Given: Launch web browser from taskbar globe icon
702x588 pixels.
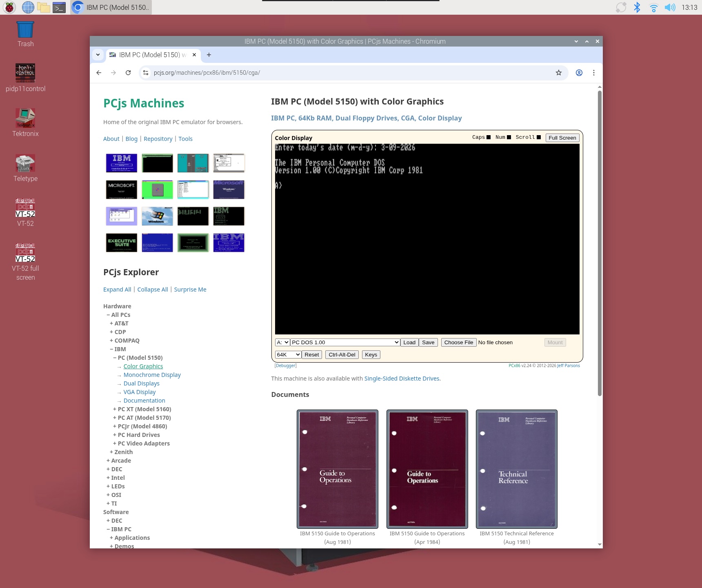Looking at the screenshot, I should click(x=28, y=7).
